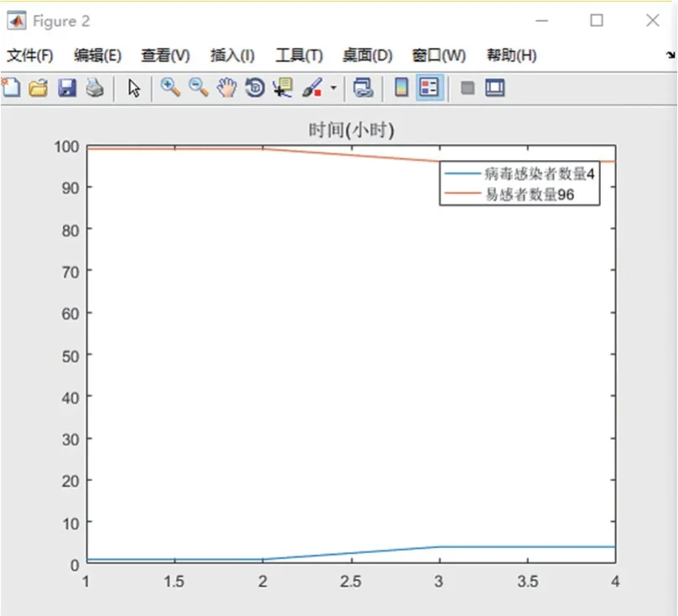Select the Edit Plot arrow tool
This screenshot has height=616, width=678.
(134, 88)
